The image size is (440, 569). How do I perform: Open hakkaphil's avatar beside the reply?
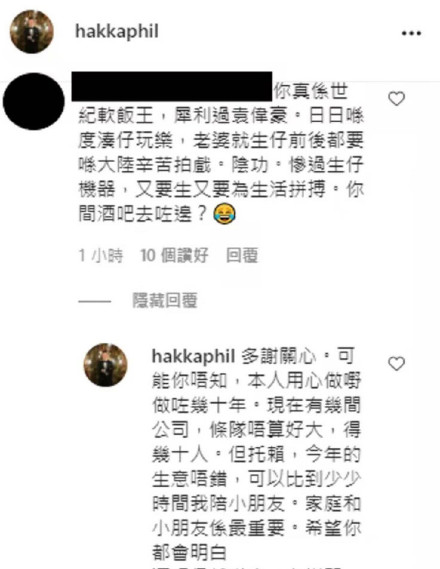tap(106, 365)
